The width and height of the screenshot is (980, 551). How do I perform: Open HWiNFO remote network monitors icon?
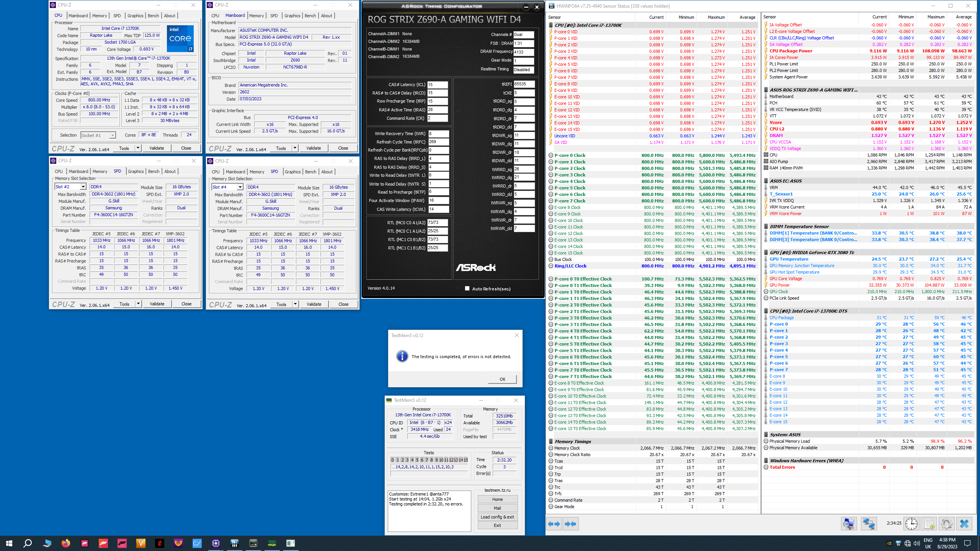pos(869,523)
